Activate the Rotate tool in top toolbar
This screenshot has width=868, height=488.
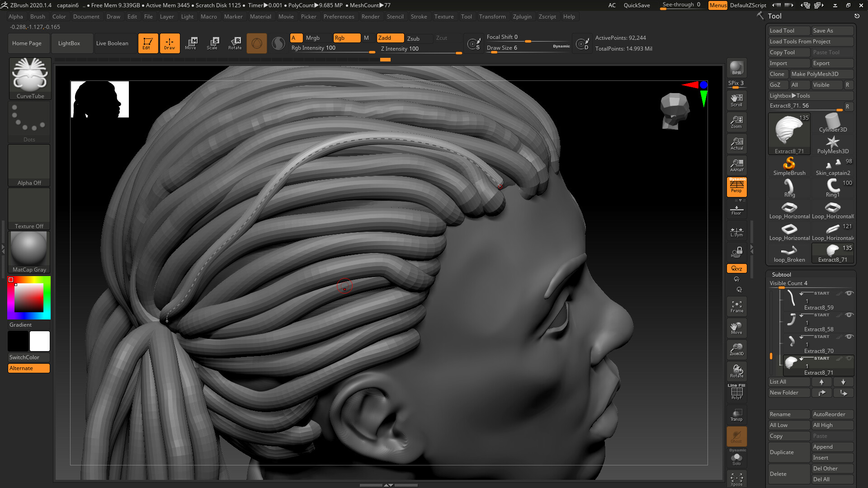(x=235, y=43)
